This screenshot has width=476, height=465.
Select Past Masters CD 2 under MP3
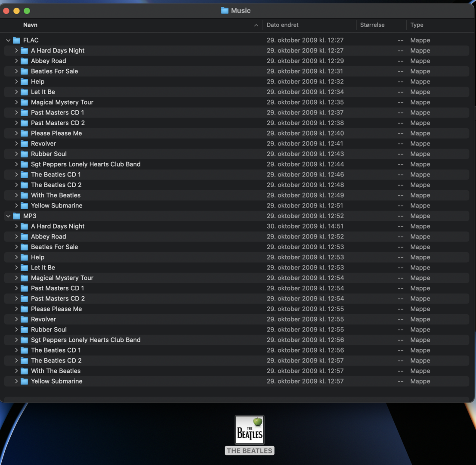point(58,298)
